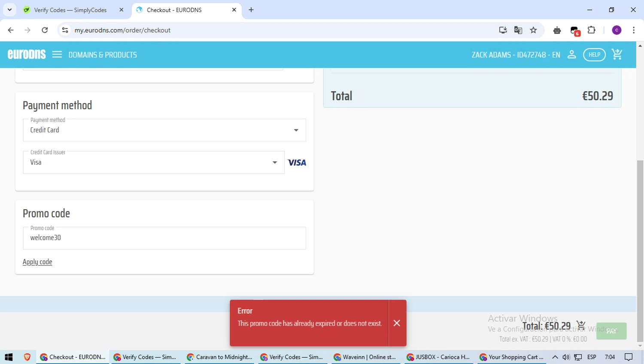644x364 pixels.
Task: Open Chrome three-dot menu
Action: [634, 30]
